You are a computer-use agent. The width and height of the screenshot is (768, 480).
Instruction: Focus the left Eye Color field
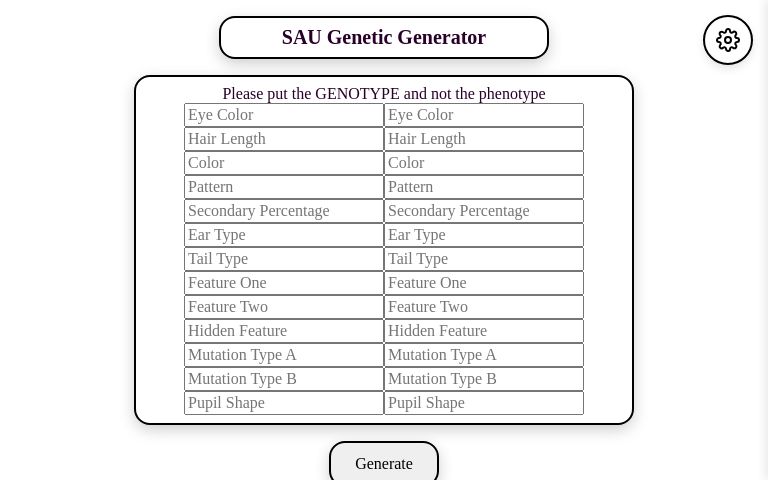[x=284, y=115]
